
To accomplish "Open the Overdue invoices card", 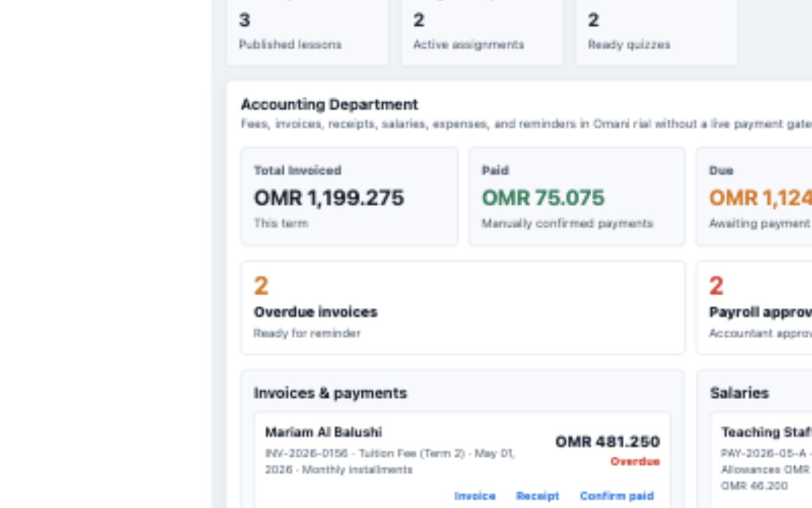I will (462, 308).
